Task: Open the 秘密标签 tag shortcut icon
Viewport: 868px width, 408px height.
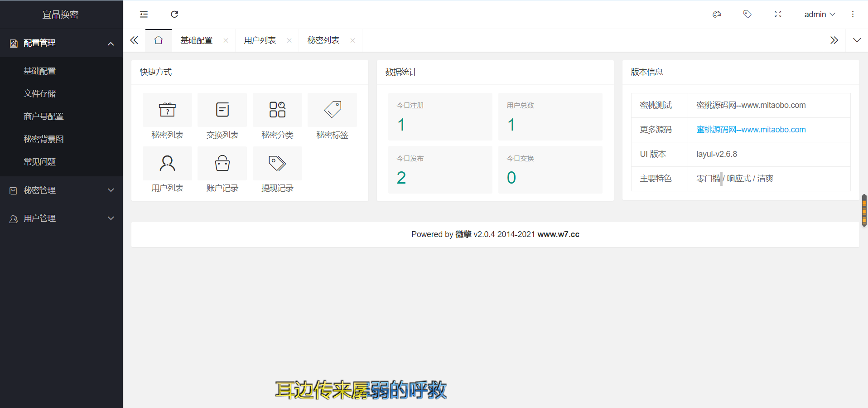Action: [332, 110]
